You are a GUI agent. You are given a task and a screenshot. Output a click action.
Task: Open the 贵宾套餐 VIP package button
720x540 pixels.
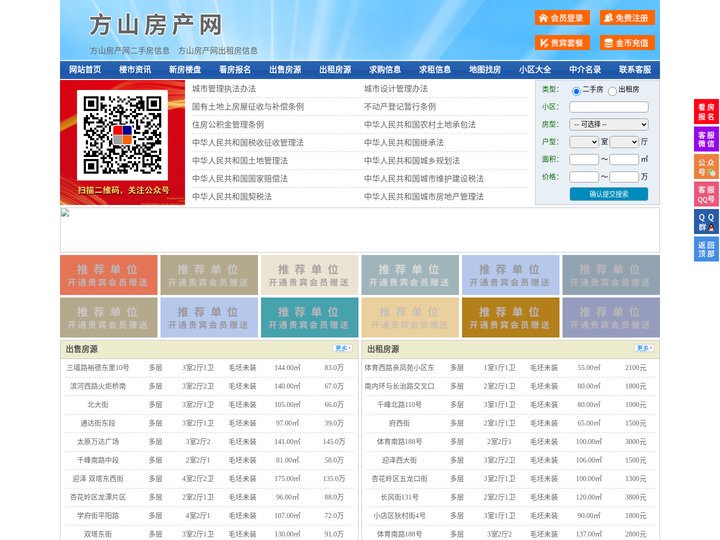[x=562, y=43]
